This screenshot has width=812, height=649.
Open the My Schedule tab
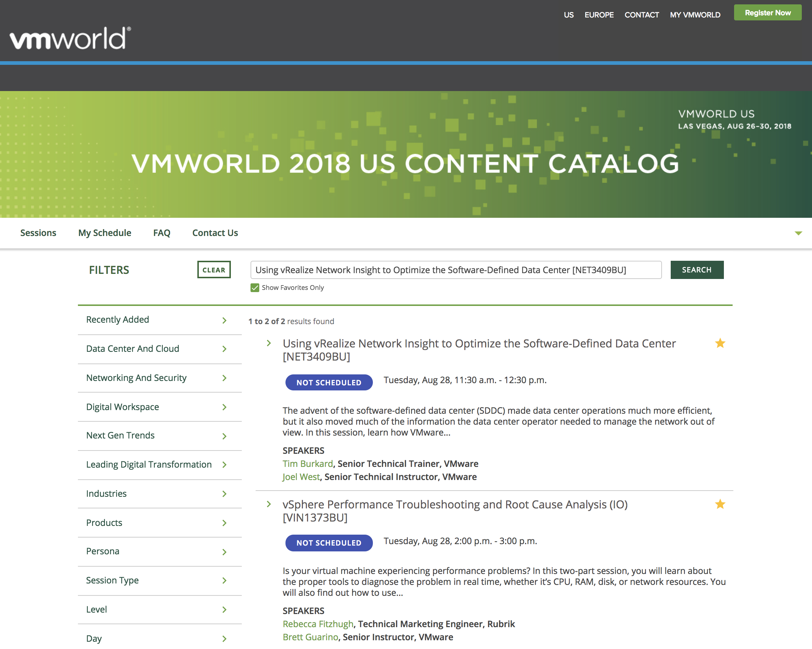[105, 233]
